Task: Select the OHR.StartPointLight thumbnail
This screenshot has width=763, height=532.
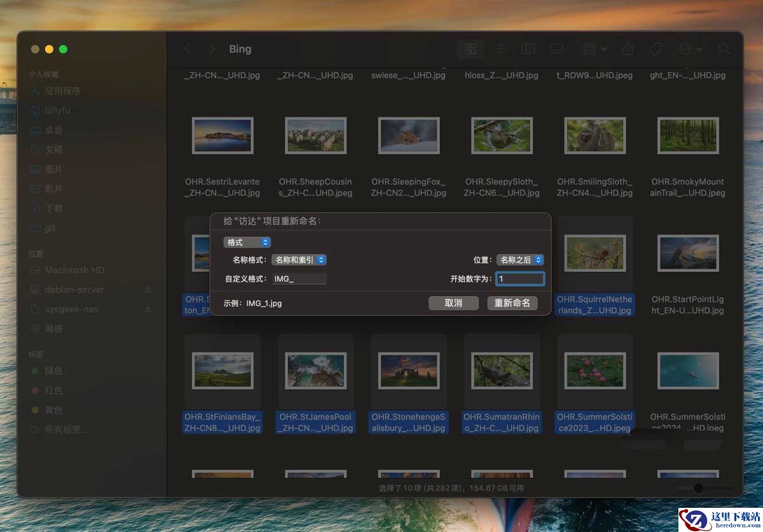Action: (x=688, y=253)
